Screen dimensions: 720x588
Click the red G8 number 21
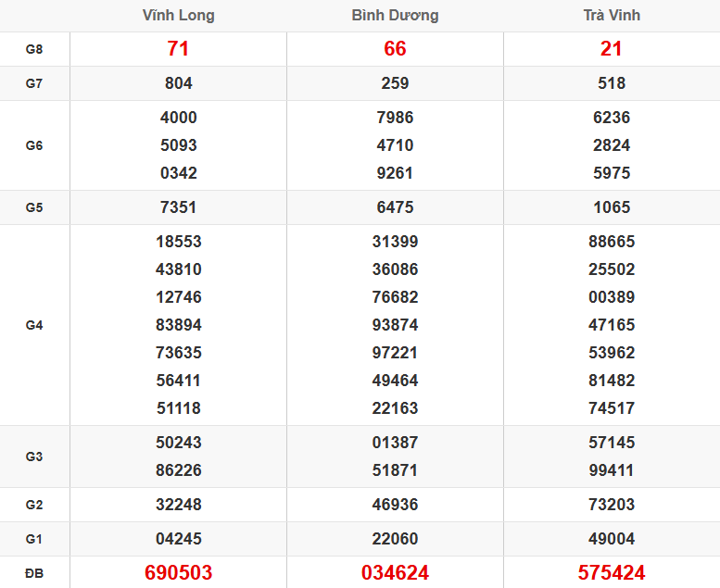point(612,49)
